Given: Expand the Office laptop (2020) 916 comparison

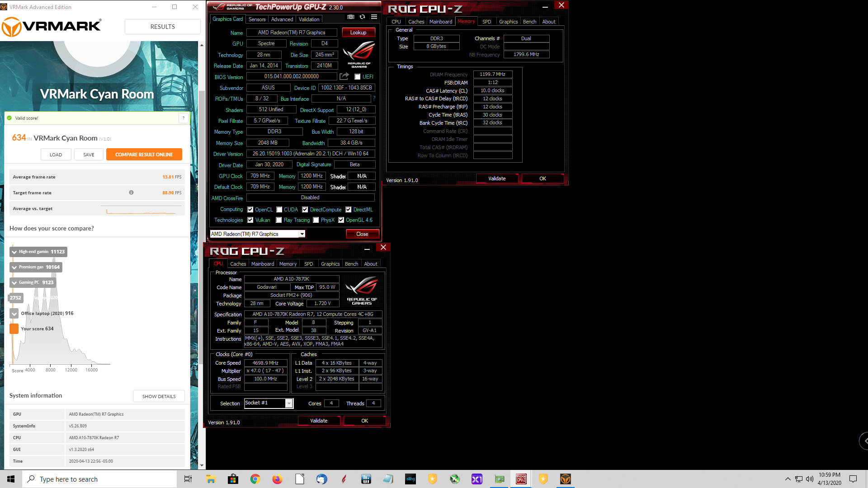Looking at the screenshot, I should [x=14, y=314].
